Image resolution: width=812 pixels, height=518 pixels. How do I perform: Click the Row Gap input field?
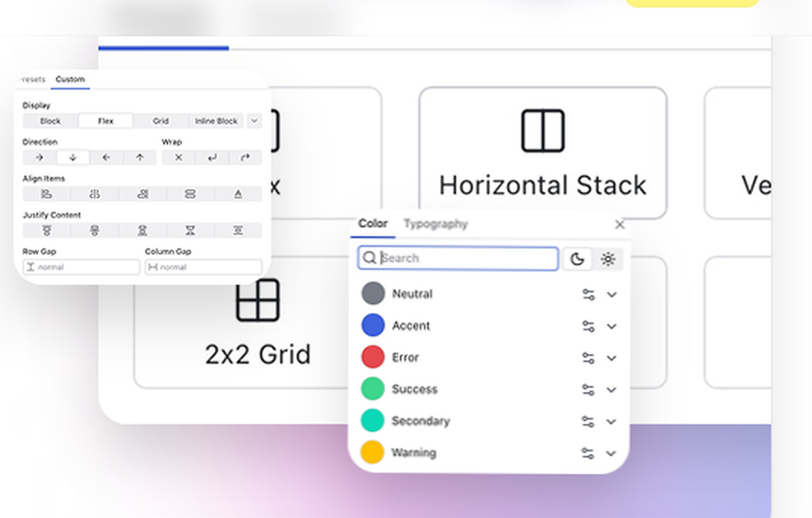81,267
